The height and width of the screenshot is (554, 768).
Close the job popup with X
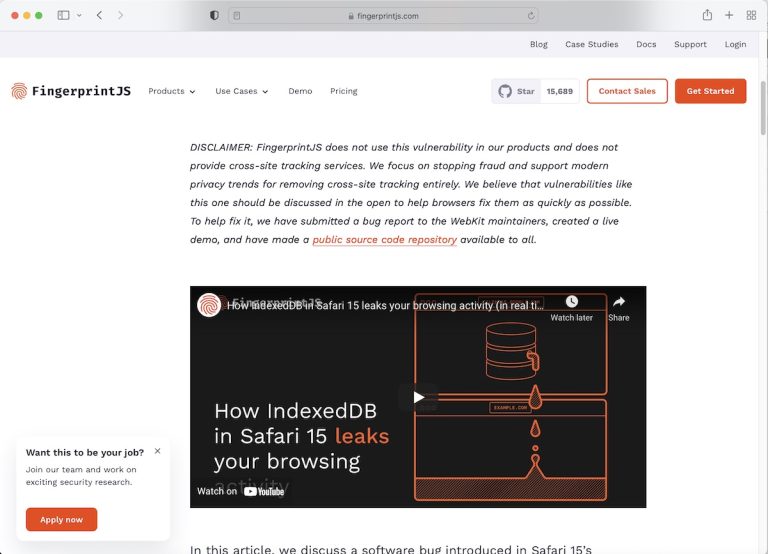pos(157,451)
